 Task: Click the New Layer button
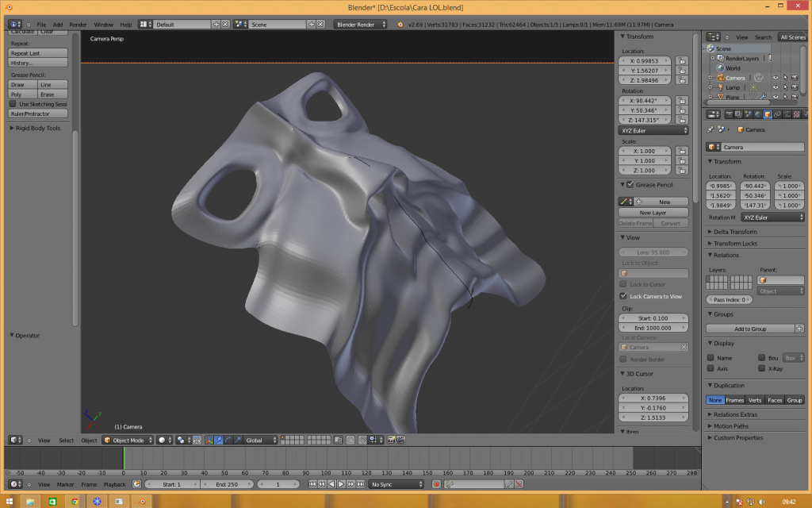(x=653, y=213)
